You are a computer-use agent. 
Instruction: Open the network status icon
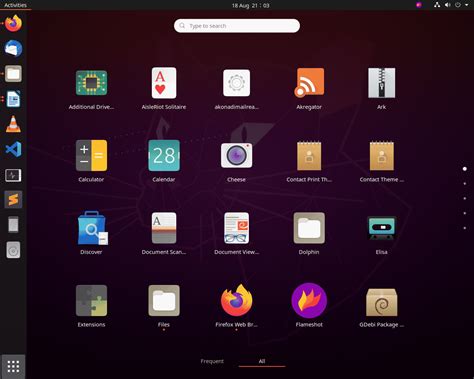[x=437, y=5]
